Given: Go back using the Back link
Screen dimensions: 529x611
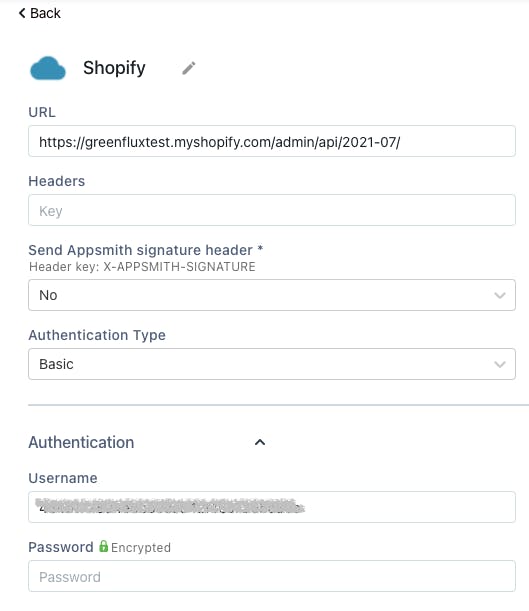Looking at the screenshot, I should 39,13.
